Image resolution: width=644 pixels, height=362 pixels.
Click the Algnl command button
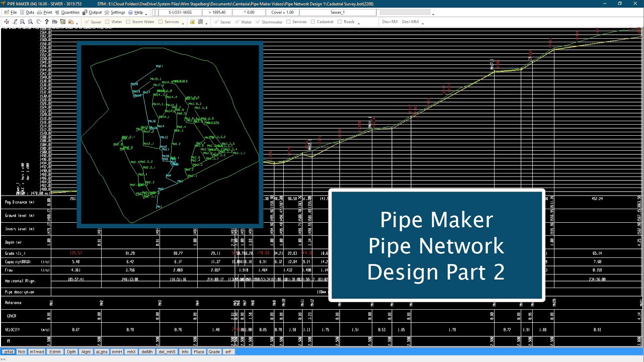(86, 352)
